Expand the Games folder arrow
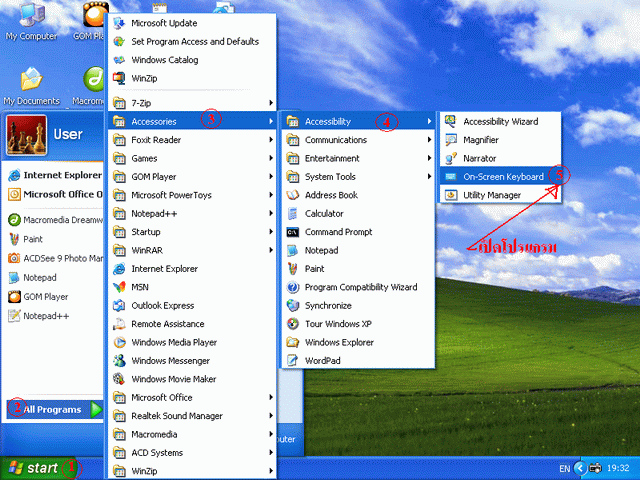The height and width of the screenshot is (480, 640). point(271,158)
